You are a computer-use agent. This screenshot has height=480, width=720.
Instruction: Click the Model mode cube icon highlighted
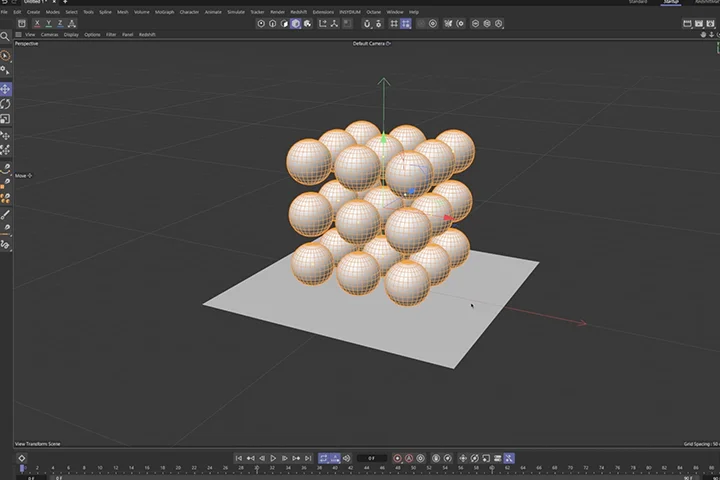click(296, 23)
